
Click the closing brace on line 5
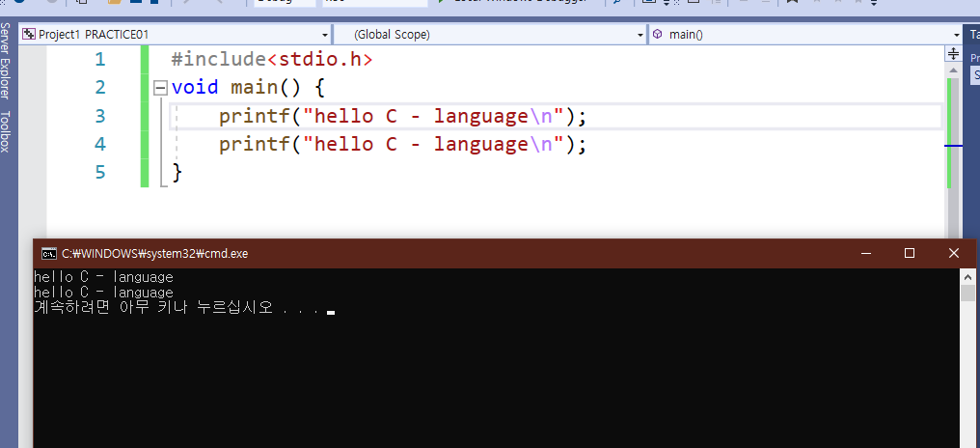[177, 172]
